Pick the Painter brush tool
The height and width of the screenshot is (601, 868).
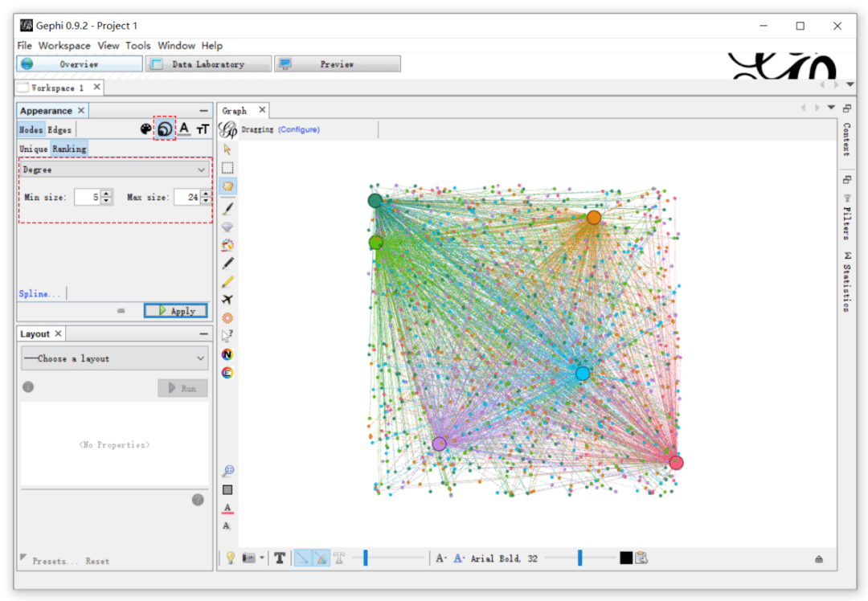[227, 208]
